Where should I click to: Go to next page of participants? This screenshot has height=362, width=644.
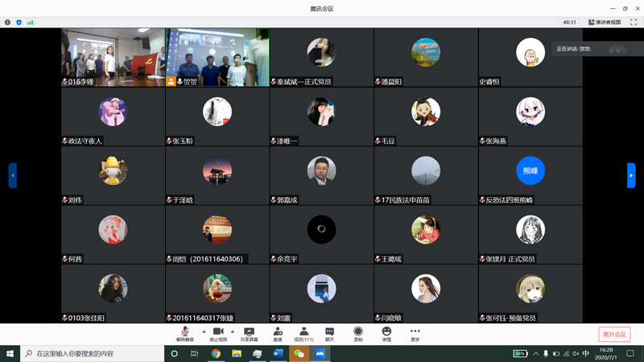[x=631, y=175]
